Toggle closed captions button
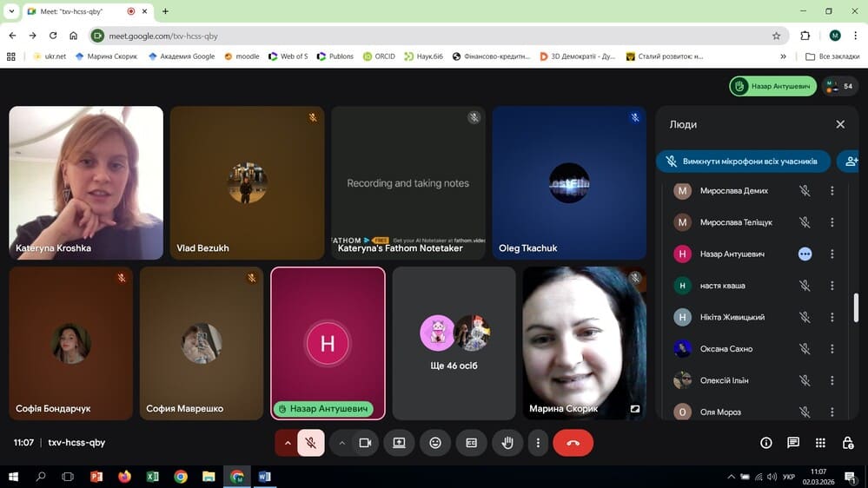The height and width of the screenshot is (488, 868). tap(471, 443)
